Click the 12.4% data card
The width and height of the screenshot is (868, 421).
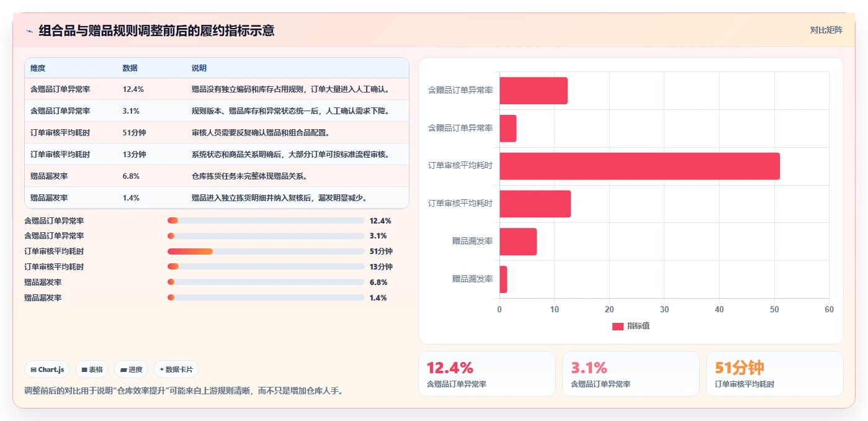[487, 374]
